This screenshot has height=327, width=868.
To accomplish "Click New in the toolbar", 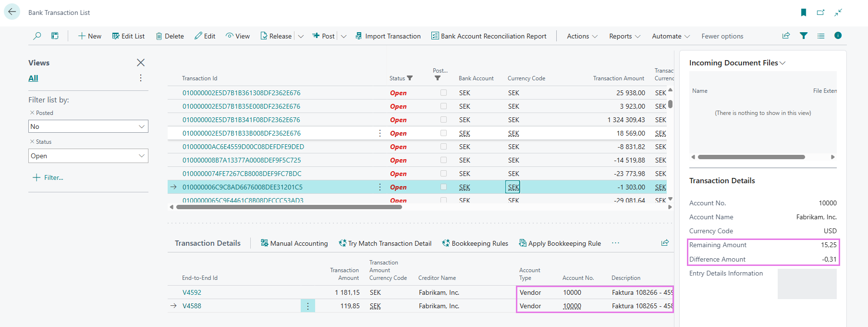I will tap(90, 36).
